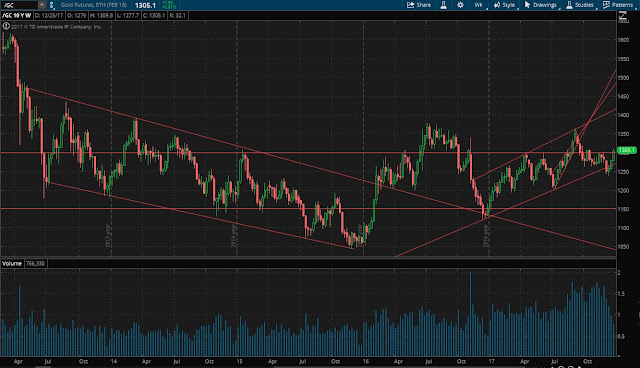This screenshot has width=640, height=368.
Task: Toggle the price axis scale icon
Action: (622, 16)
